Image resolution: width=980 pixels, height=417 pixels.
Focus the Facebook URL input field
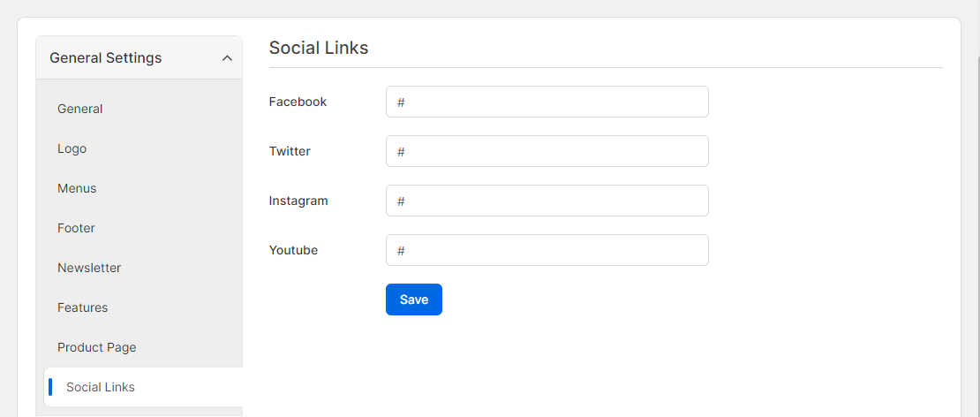point(547,102)
